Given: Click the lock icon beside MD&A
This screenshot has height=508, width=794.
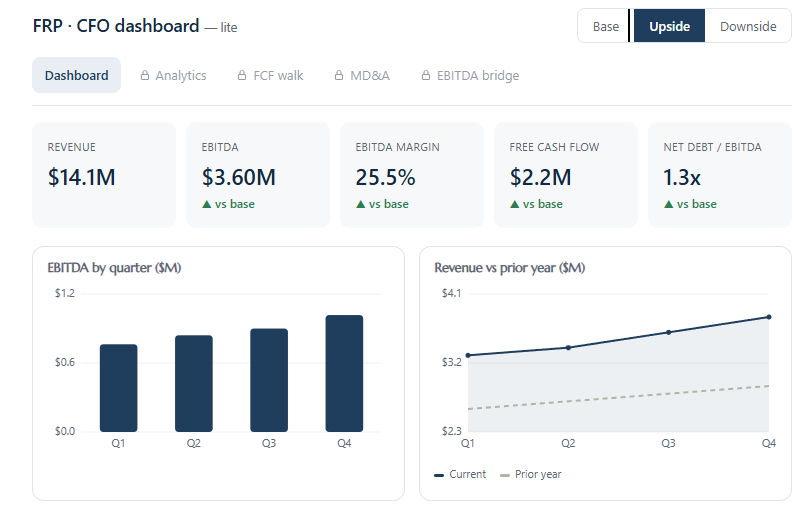Looking at the screenshot, I should point(339,75).
